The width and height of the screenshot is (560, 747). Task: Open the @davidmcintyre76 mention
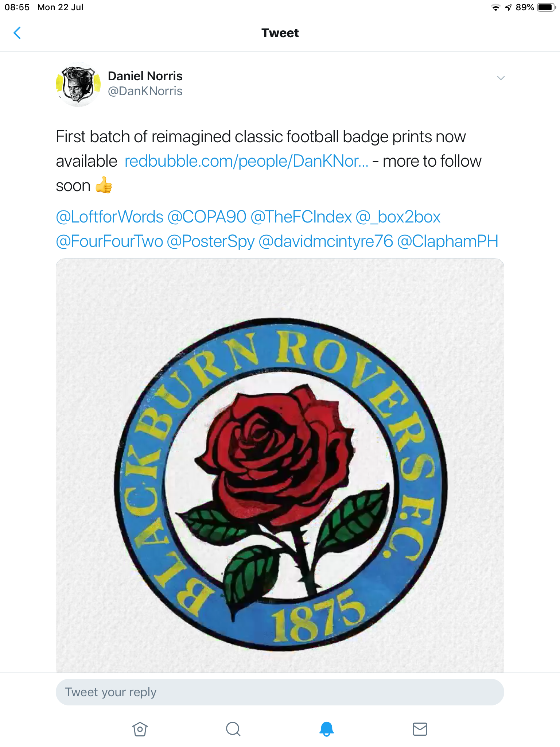[326, 241]
